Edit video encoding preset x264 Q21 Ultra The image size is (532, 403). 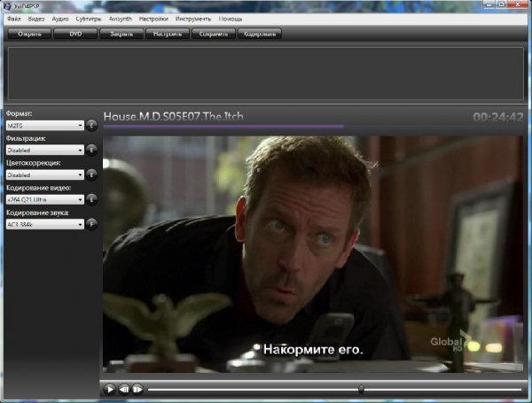click(91, 199)
